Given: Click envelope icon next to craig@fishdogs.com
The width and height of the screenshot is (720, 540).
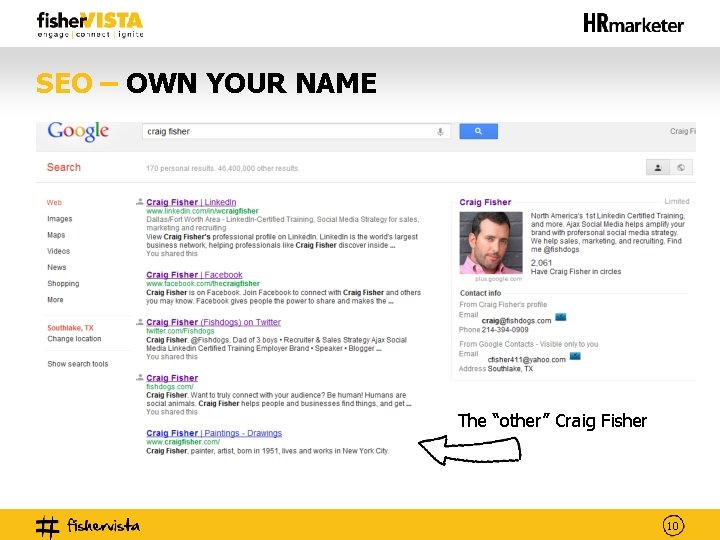Looking at the screenshot, I should tap(561, 317).
